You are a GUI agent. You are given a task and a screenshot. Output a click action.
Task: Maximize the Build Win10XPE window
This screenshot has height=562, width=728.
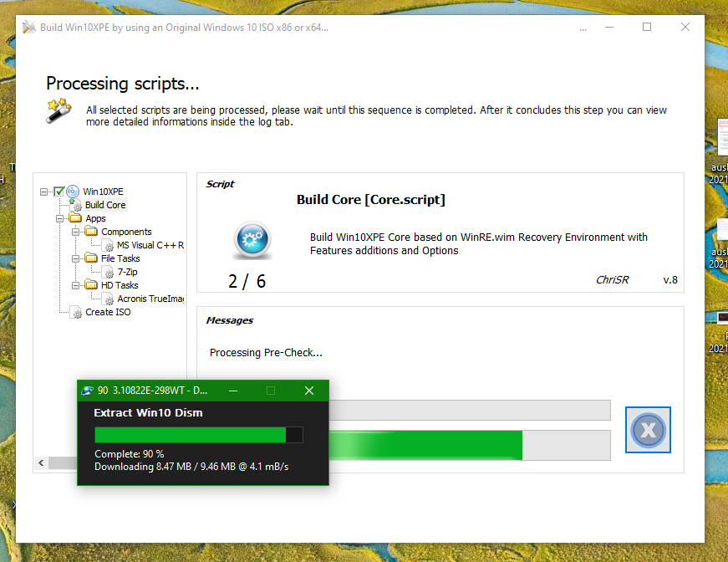(x=647, y=28)
